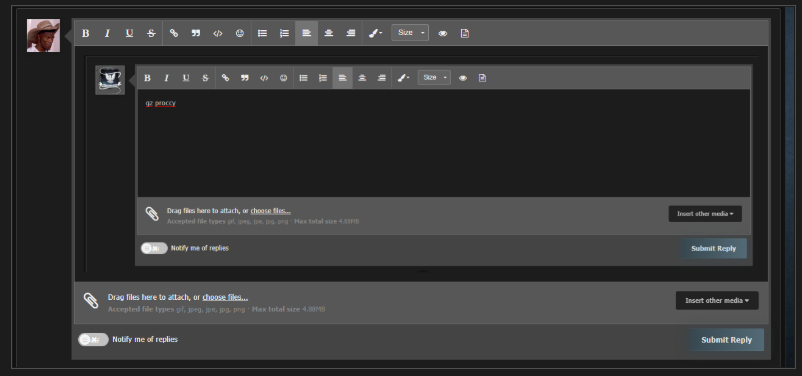
Task: Click the page icon in the outer toolbar
Action: 465,33
